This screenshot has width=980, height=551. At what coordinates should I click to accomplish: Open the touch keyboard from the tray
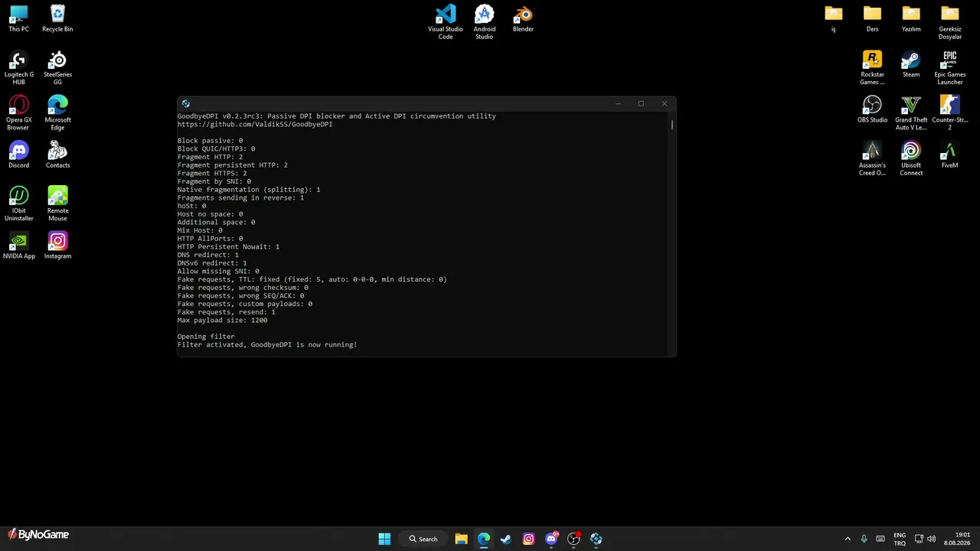pos(880,539)
